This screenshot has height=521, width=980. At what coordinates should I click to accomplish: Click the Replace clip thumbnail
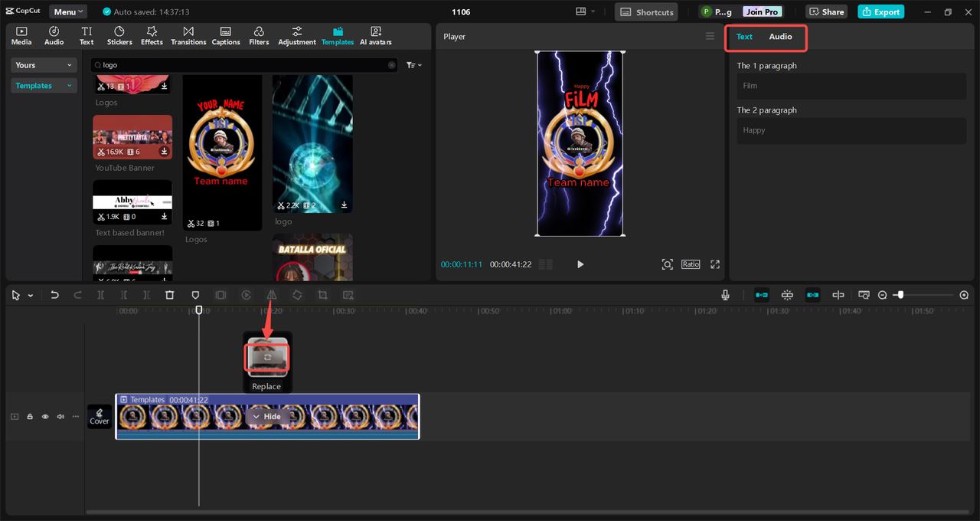267,357
